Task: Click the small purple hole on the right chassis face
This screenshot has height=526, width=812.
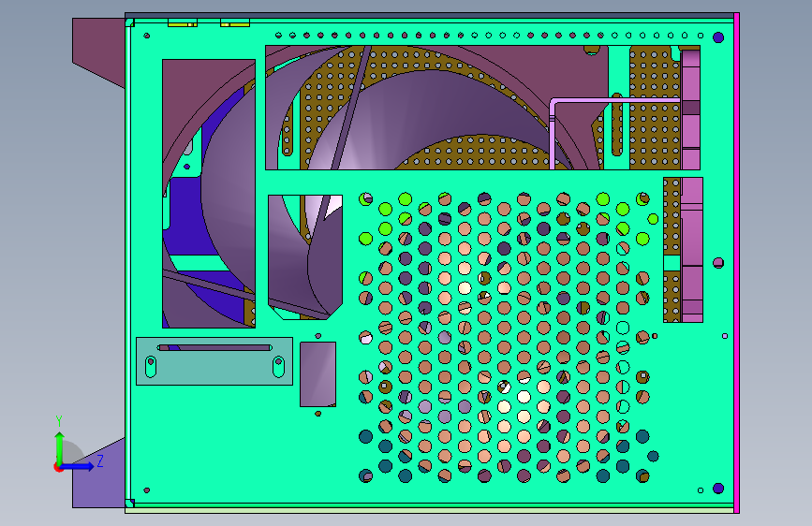Action: [718, 263]
